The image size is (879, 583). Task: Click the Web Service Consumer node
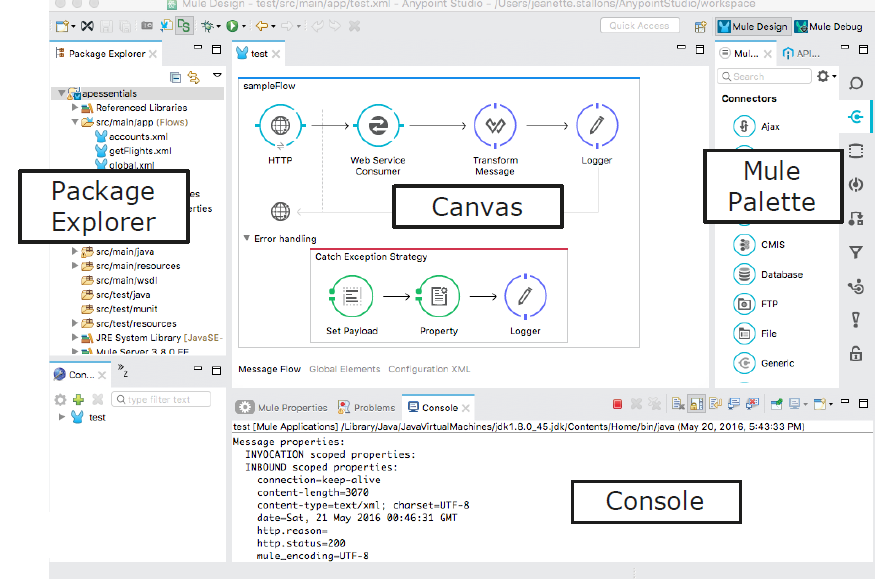point(378,126)
